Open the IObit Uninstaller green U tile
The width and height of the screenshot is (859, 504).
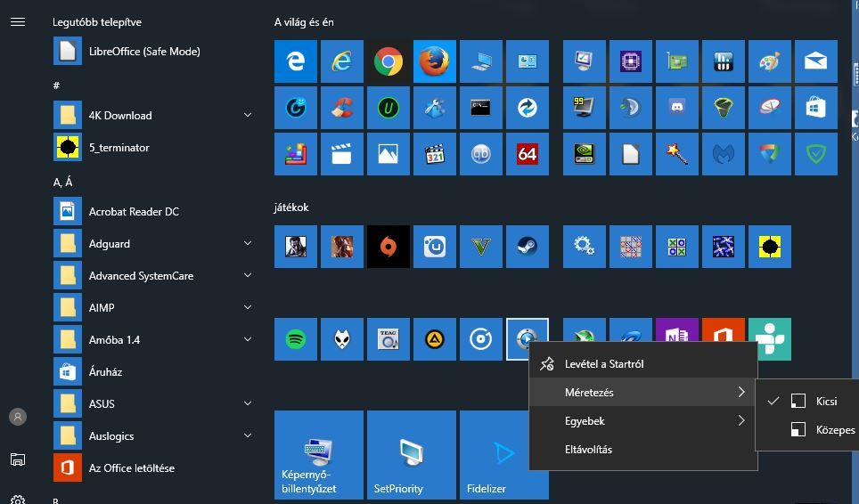pos(389,108)
